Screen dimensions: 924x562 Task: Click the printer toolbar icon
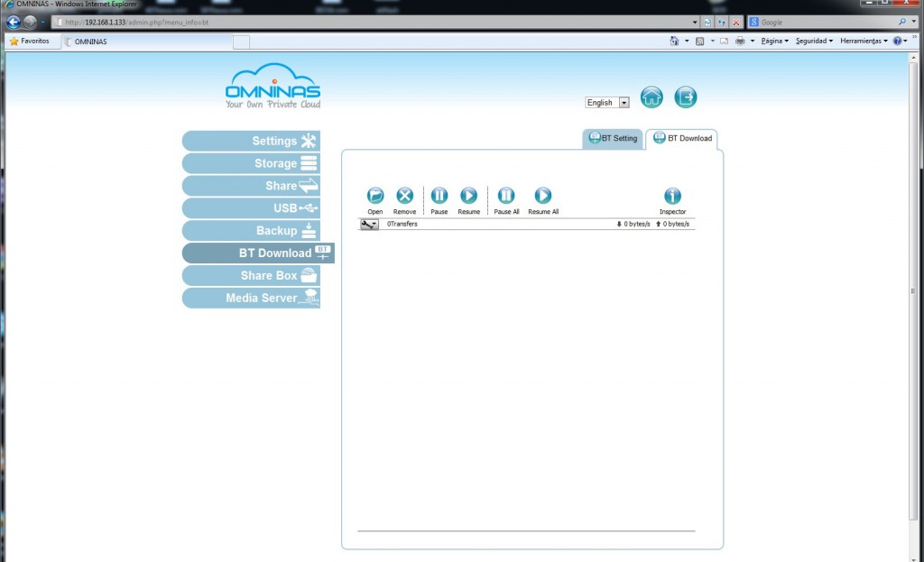point(740,41)
